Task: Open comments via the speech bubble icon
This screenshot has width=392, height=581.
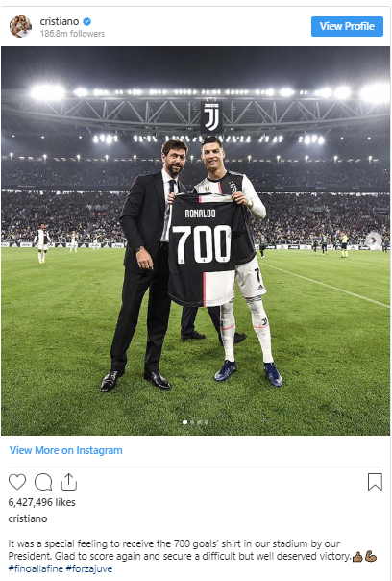Action: (43, 482)
